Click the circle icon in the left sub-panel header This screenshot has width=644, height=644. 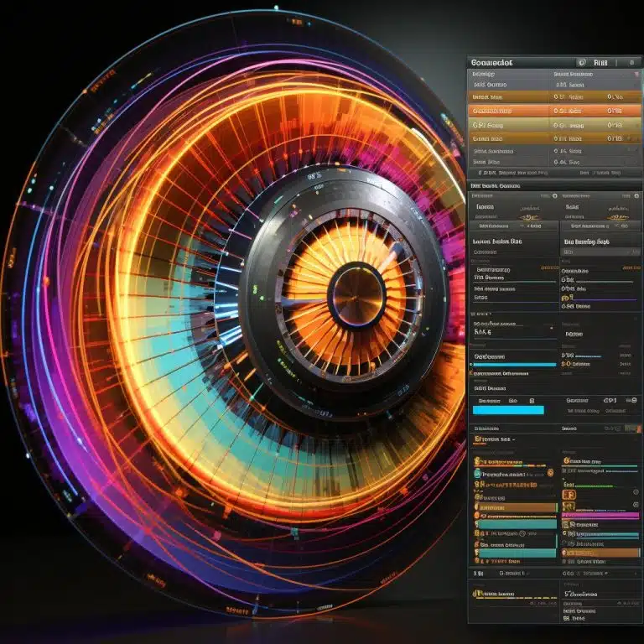[555, 196]
